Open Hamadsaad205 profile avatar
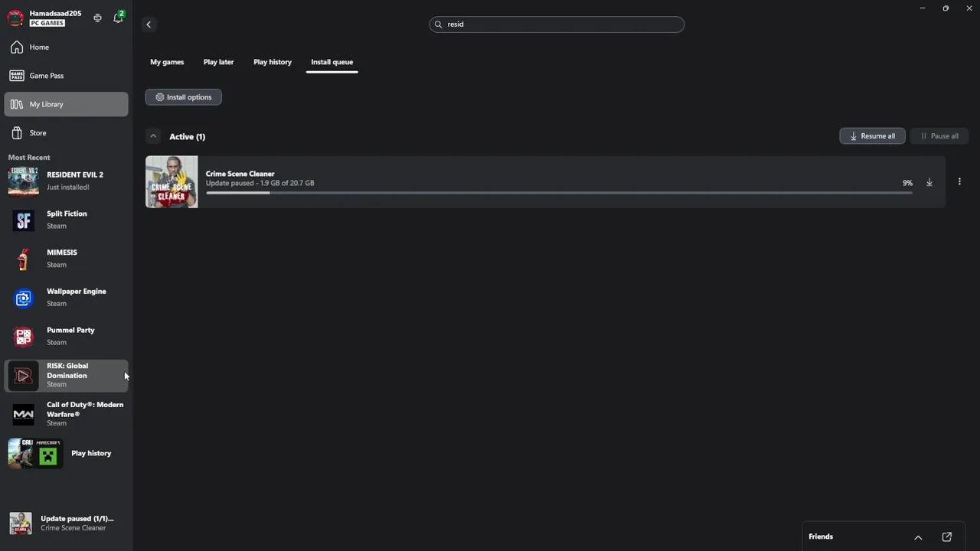980x551 pixels. tap(15, 18)
